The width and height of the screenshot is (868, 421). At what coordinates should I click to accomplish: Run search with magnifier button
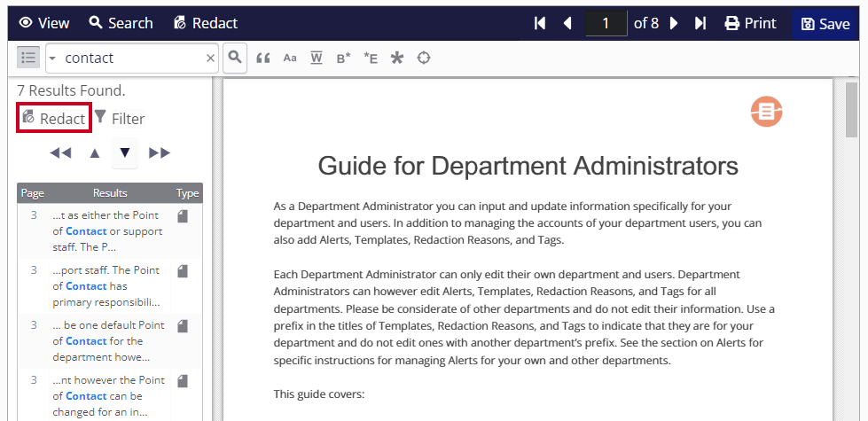pos(235,58)
